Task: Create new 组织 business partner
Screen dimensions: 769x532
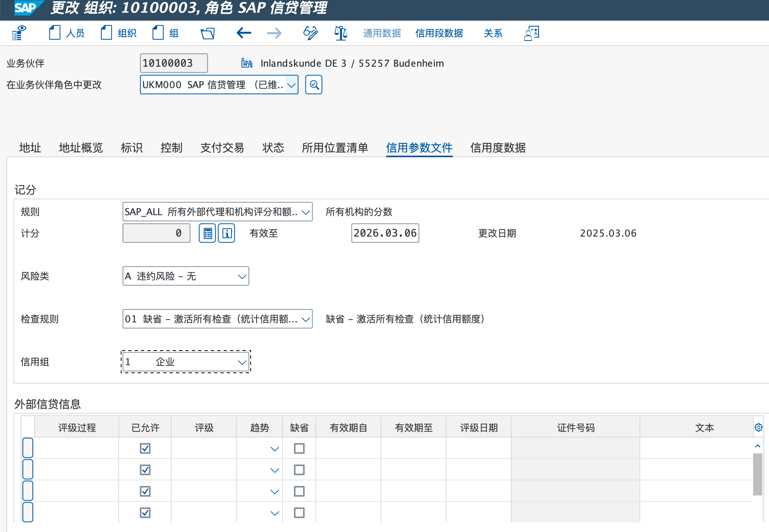Action: point(118,33)
